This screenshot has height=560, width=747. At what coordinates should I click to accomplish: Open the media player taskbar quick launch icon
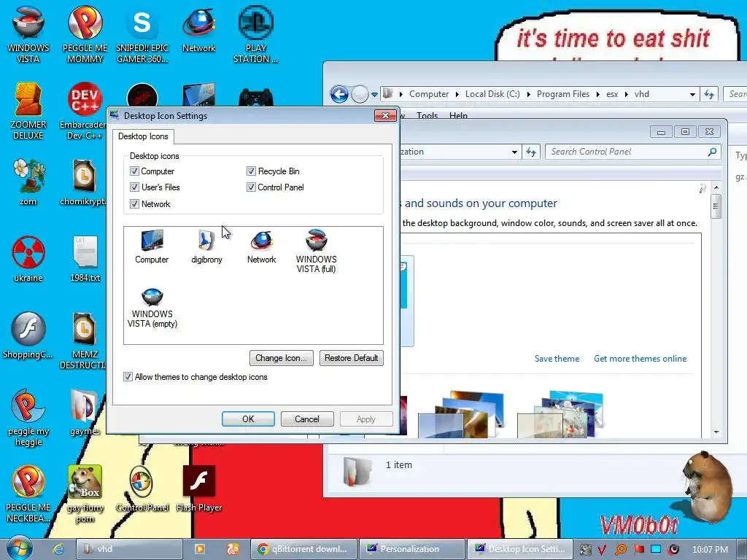200,549
